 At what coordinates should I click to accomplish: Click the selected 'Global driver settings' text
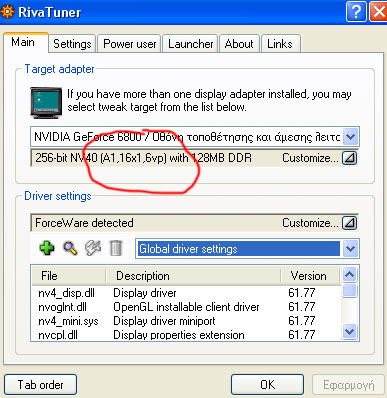[x=188, y=249]
